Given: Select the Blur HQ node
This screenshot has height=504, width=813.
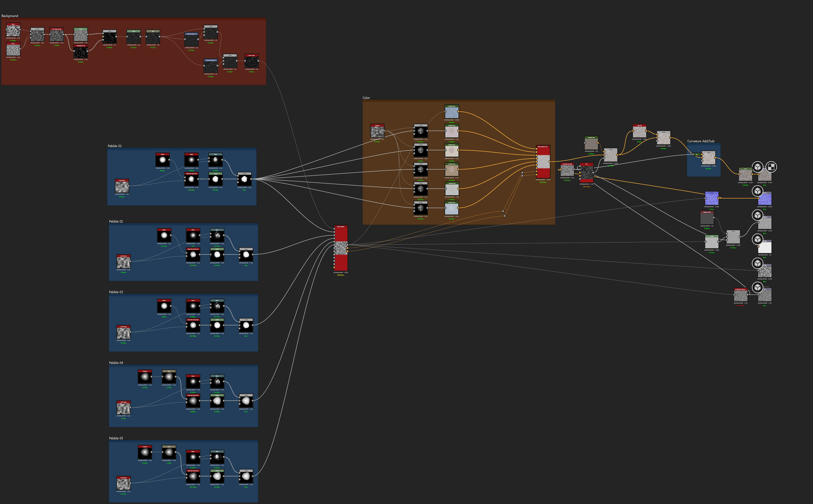Looking at the screenshot, I should pyautogui.click(x=639, y=131).
